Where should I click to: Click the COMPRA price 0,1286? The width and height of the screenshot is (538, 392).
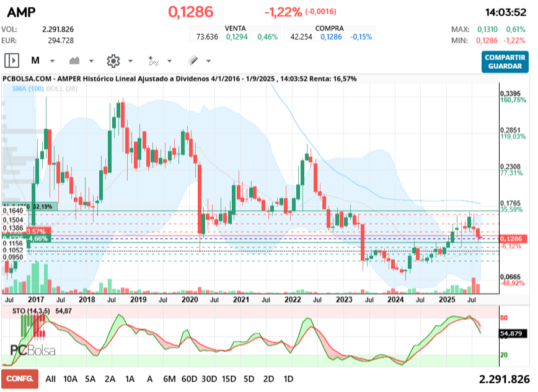[331, 37]
